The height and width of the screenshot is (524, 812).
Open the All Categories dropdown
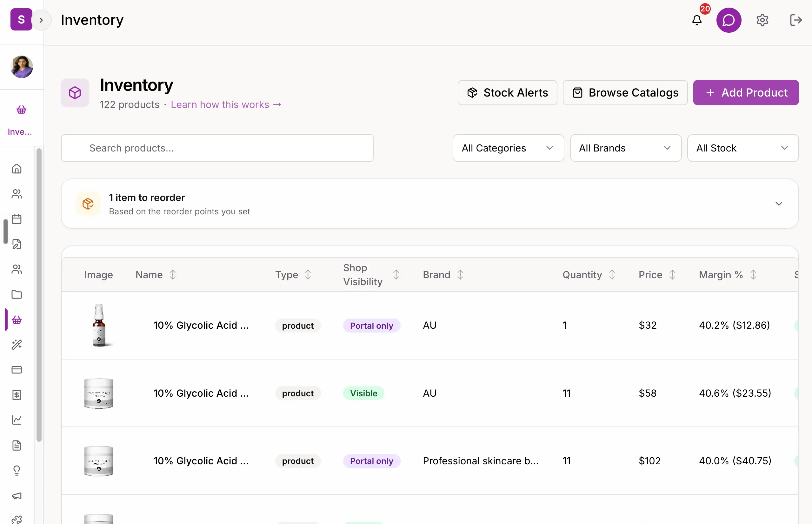(508, 148)
